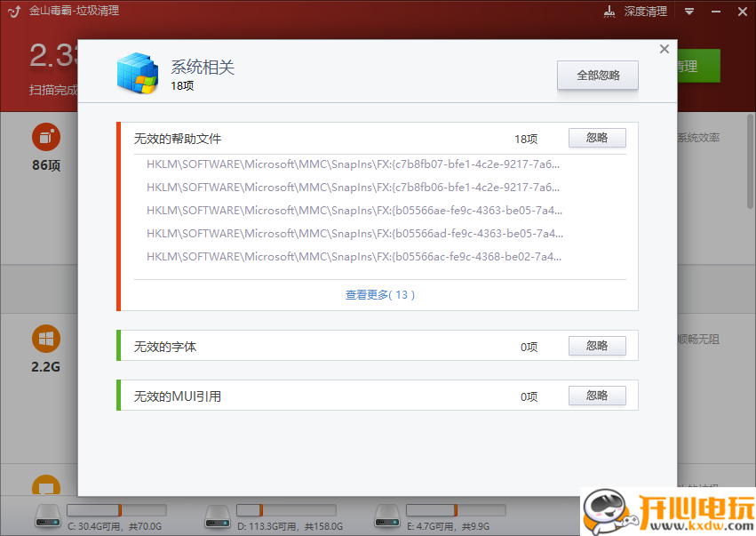Viewport: 756px width, 536px height.
Task: Click the 无效的帮助文件 heading
Action: coord(178,139)
